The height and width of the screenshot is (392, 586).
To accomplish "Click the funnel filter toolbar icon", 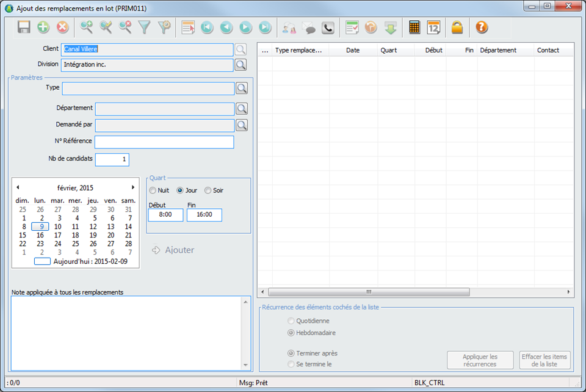I will (144, 27).
